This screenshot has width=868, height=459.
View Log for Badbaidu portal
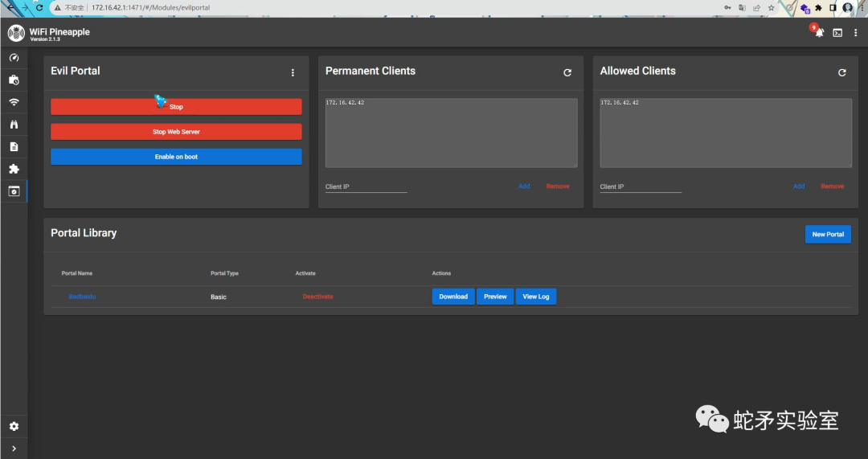point(536,297)
